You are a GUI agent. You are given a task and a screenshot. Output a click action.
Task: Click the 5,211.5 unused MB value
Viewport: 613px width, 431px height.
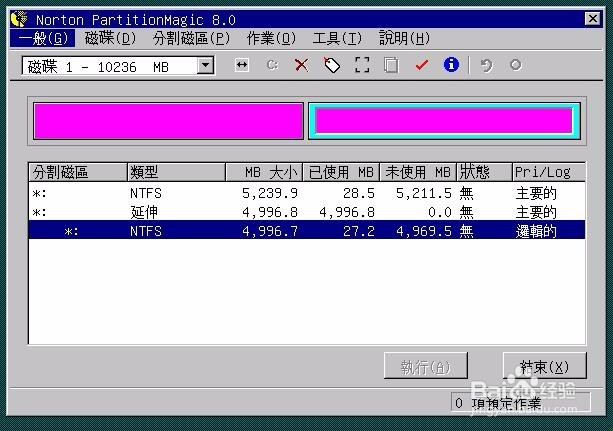click(424, 193)
